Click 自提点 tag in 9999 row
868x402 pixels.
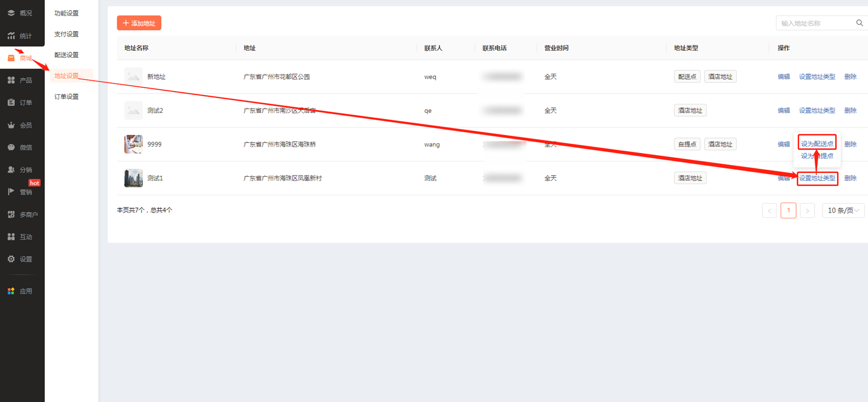(687, 144)
